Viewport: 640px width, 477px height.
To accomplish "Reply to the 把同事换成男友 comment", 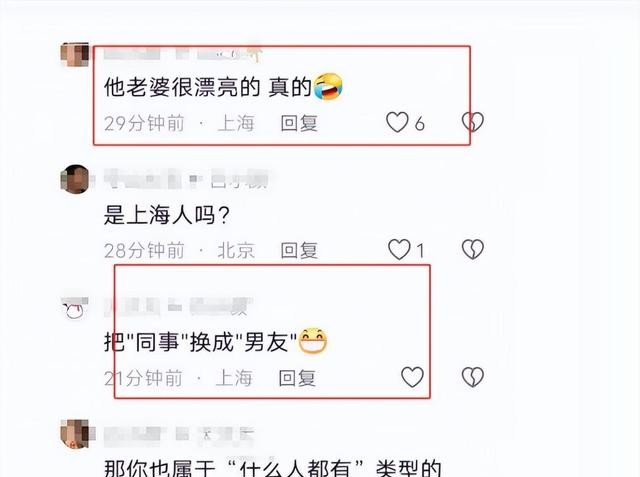I will [297, 378].
